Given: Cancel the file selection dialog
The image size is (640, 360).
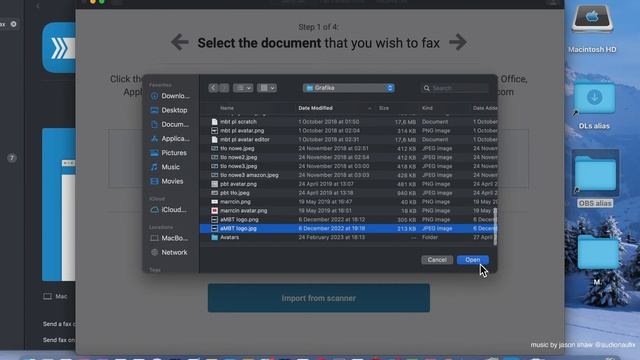Looking at the screenshot, I should 437,260.
